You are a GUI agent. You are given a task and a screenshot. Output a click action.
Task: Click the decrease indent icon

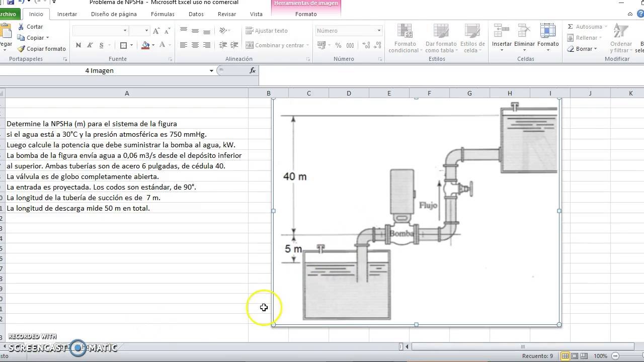[x=223, y=45]
